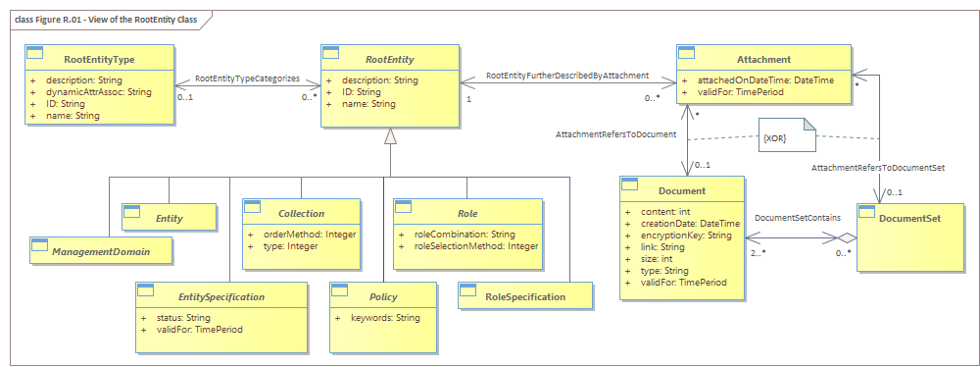Select orderMethod attribute in Collection
The width and height of the screenshot is (980, 367).
click(x=310, y=235)
